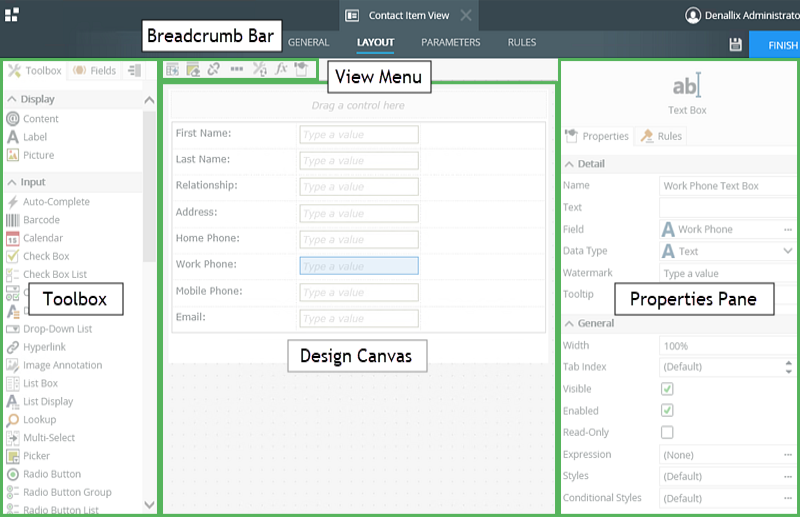800x517 pixels.
Task: Toggle the Enabled checkbox
Action: tap(667, 410)
